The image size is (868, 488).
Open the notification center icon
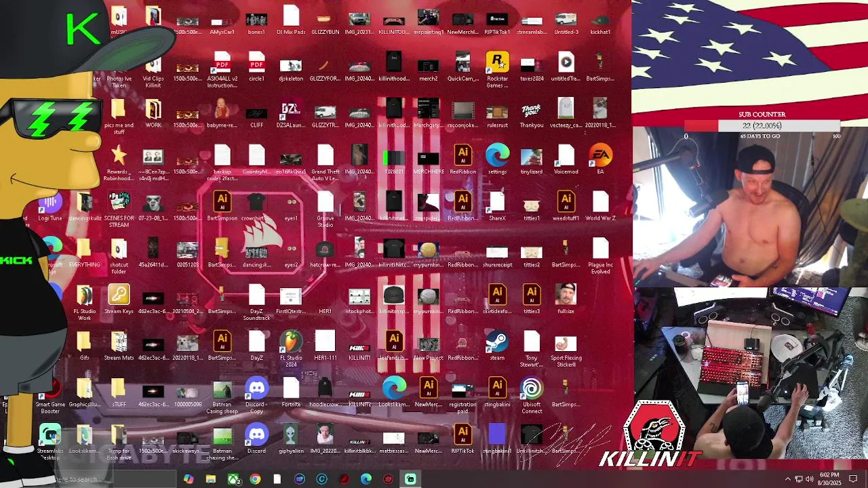click(853, 479)
